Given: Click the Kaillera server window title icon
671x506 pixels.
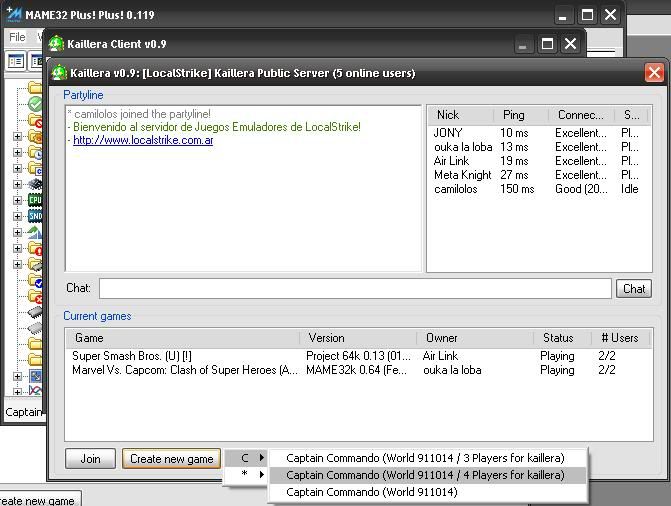Looking at the screenshot, I should pos(59,73).
